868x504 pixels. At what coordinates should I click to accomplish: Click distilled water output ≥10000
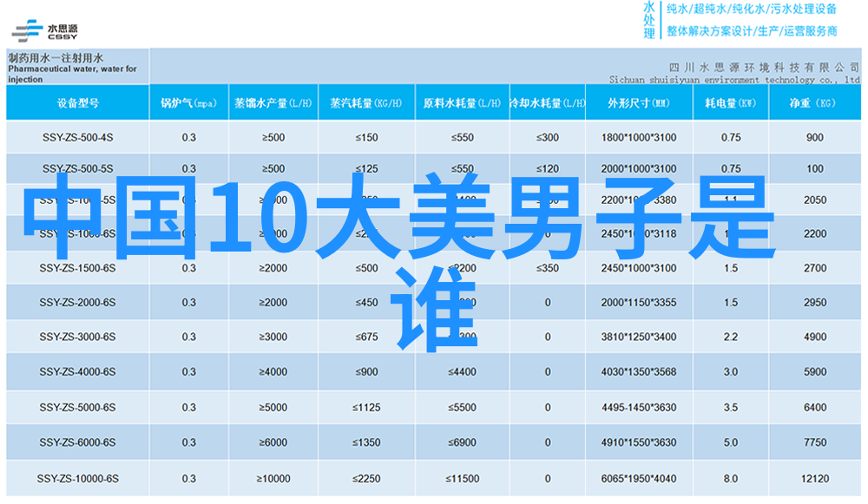coord(273,479)
